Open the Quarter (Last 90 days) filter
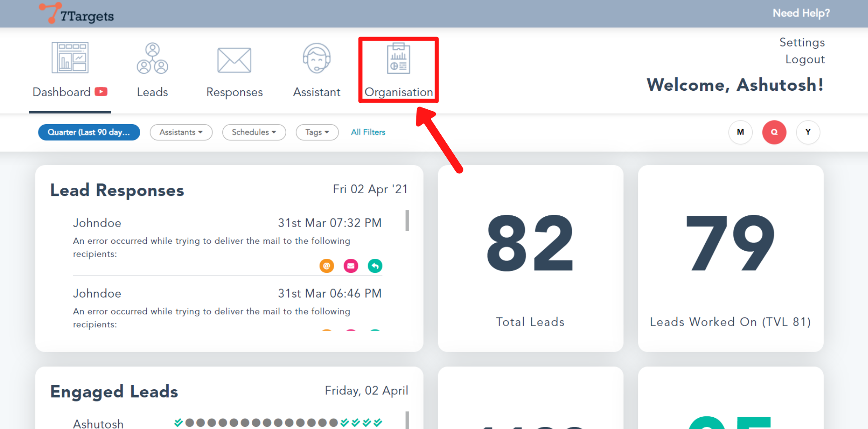Image resolution: width=868 pixels, height=429 pixels. coord(89,132)
